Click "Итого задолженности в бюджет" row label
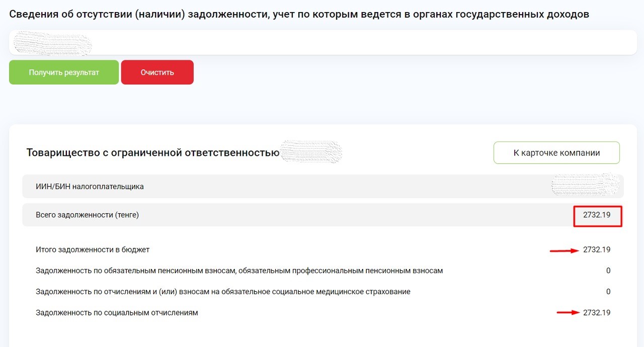Image resolution: width=644 pixels, height=347 pixels. pyautogui.click(x=93, y=249)
